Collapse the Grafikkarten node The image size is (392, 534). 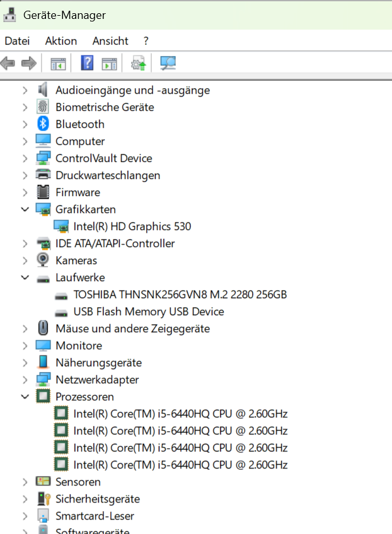(25, 209)
